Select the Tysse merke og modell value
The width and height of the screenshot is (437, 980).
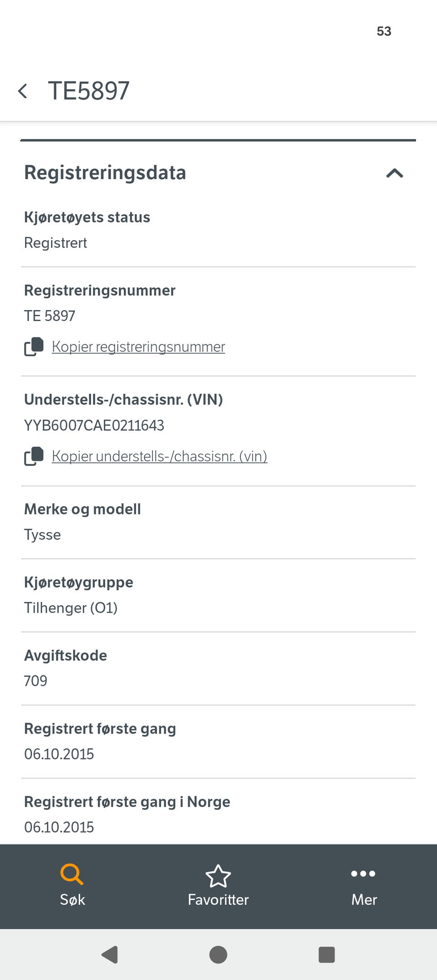click(42, 535)
